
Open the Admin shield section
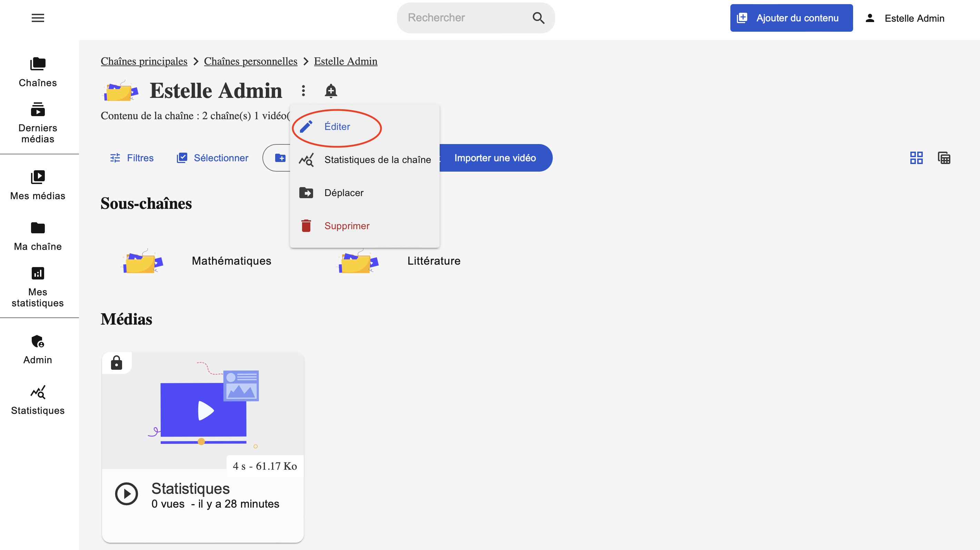point(38,349)
